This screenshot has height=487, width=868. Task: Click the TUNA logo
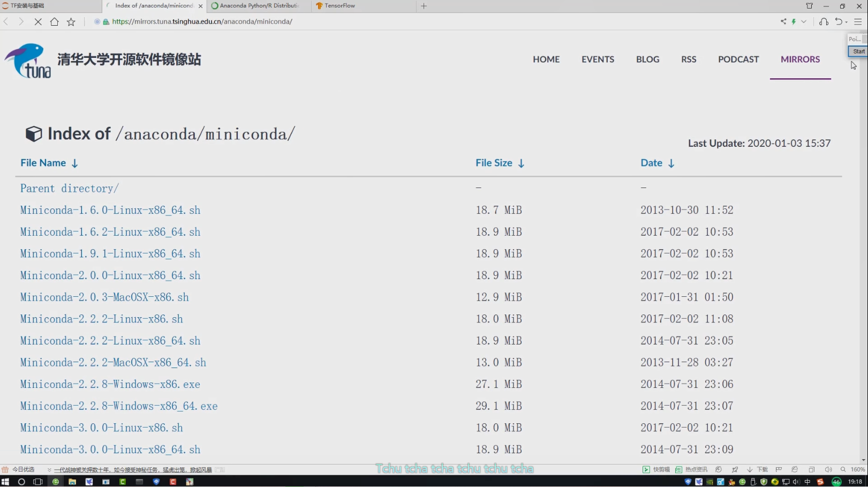tap(28, 61)
